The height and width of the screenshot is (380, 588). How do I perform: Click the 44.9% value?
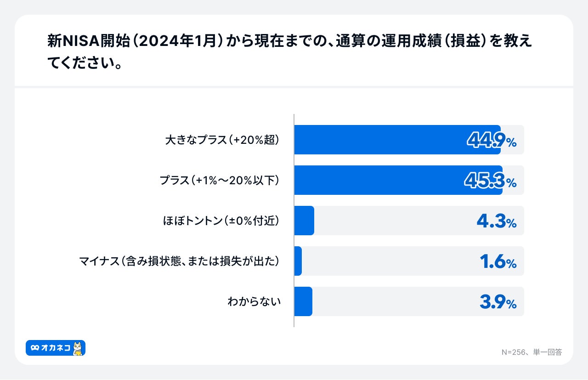[x=491, y=141]
